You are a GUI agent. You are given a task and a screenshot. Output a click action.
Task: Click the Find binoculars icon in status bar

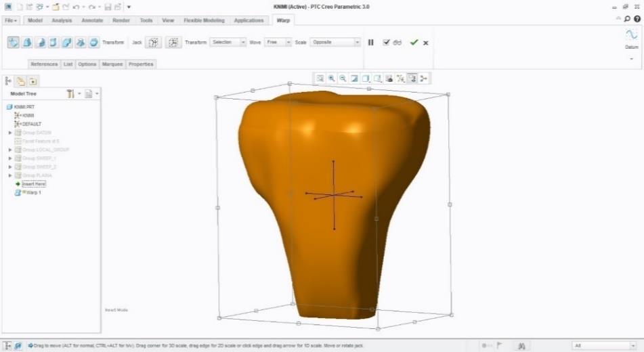coord(521,346)
